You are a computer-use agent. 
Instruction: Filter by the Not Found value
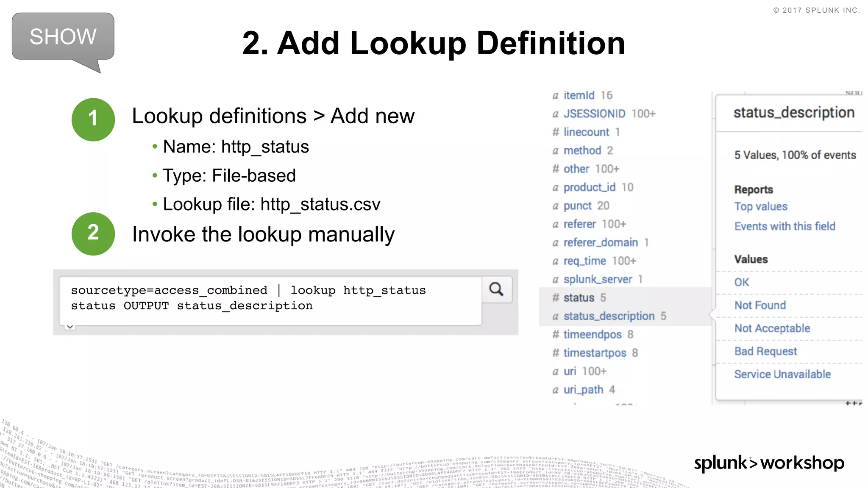[760, 305]
